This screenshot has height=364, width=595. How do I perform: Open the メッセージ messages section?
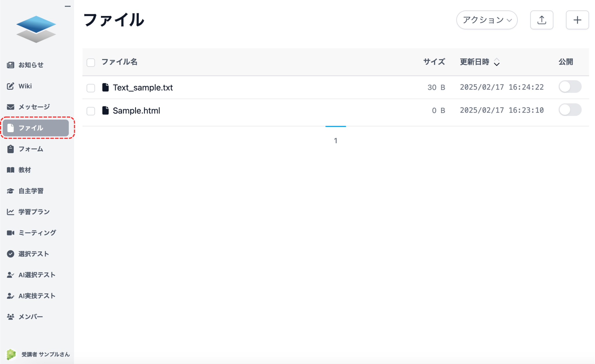pyautogui.click(x=34, y=107)
